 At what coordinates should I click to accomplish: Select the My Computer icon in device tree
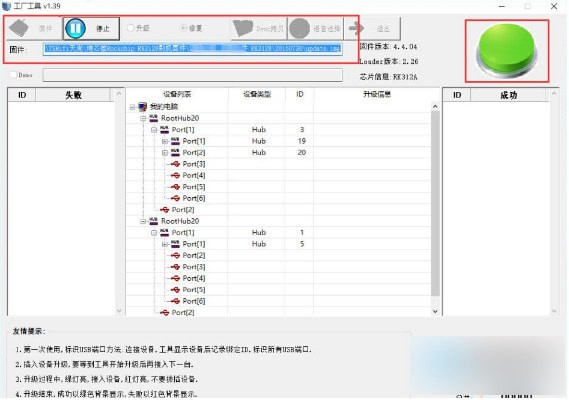(143, 107)
